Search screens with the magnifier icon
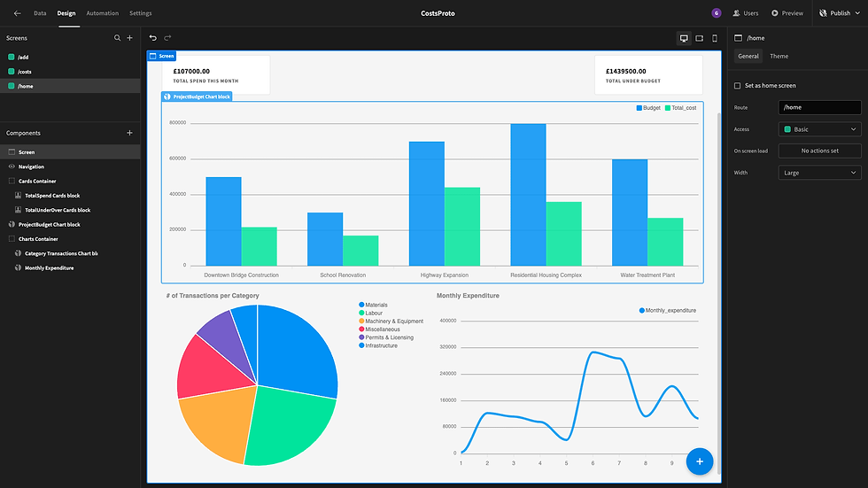This screenshot has height=488, width=868. (x=117, y=38)
